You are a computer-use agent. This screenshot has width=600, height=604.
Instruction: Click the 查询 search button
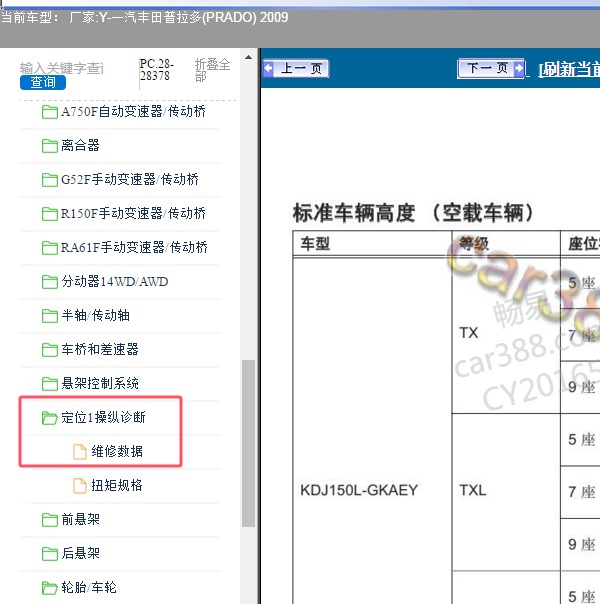(43, 82)
